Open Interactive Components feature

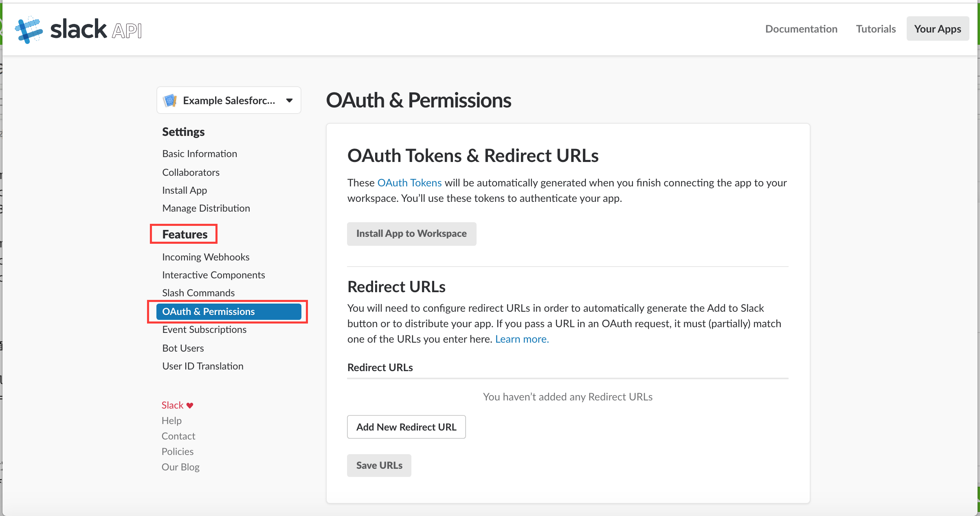(213, 275)
